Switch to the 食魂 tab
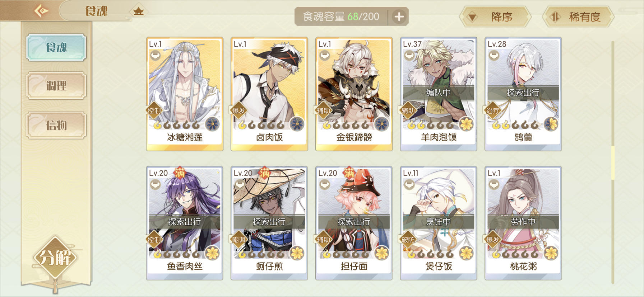Screen dimensions: 644x297 pyautogui.click(x=56, y=47)
